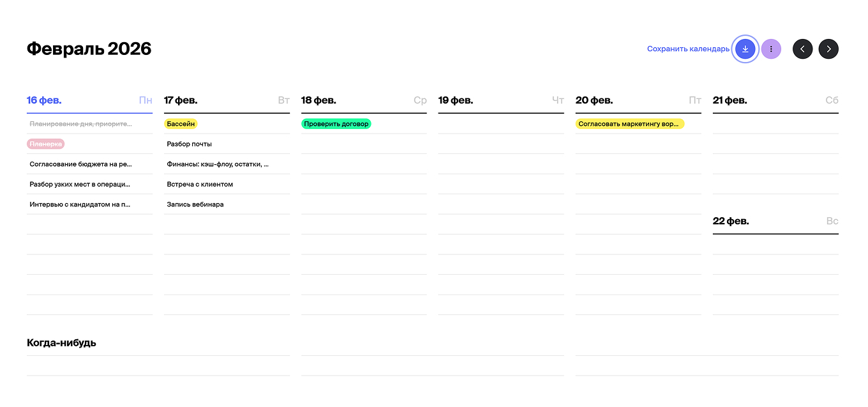Image resolution: width=868 pixels, height=407 pixels.
Task: Click the first empty row under '22 фев.'
Action: (775, 245)
